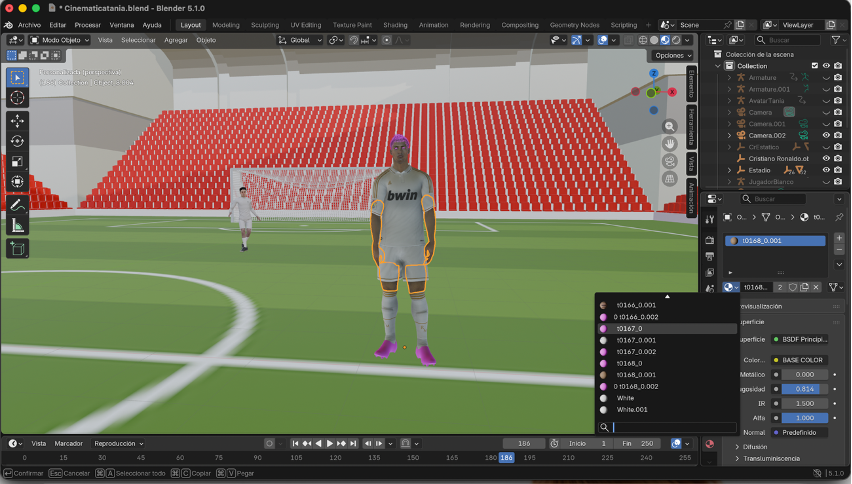Click the Opciones button in viewport
The width and height of the screenshot is (852, 484).
pos(672,55)
